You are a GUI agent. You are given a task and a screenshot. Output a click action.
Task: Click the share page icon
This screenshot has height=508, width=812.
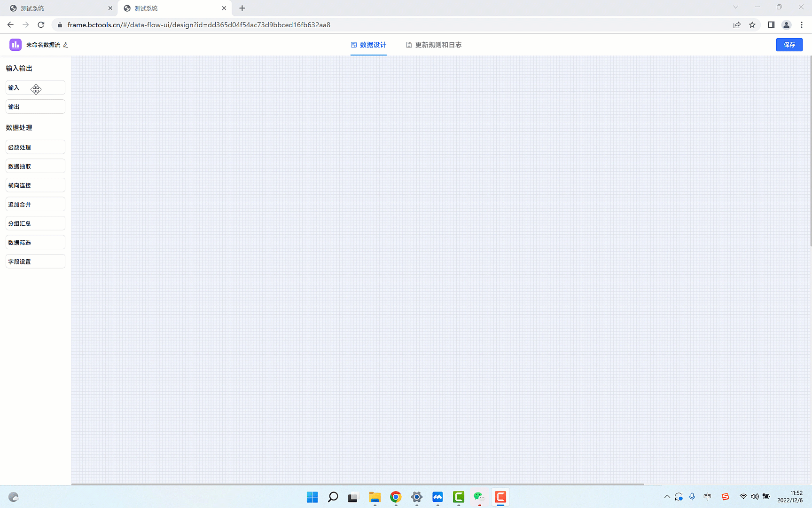(x=737, y=25)
